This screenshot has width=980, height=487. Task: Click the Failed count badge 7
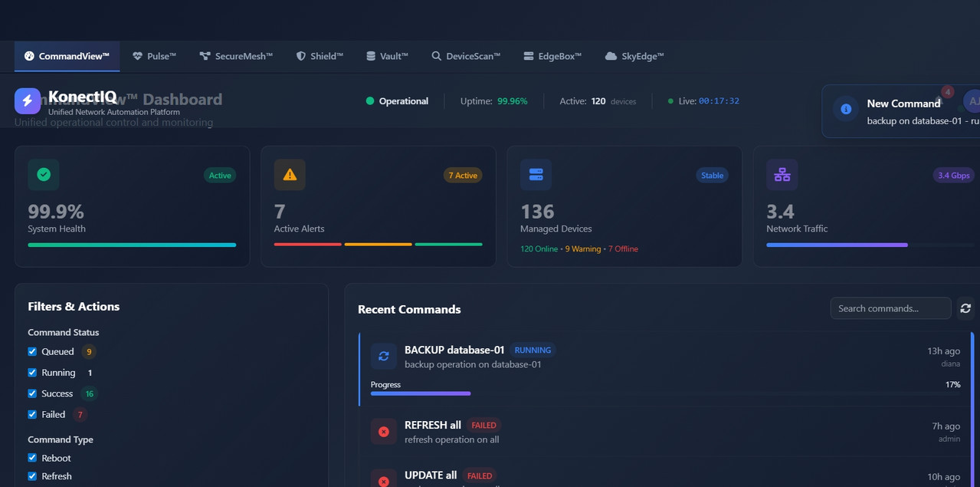pyautogui.click(x=80, y=415)
